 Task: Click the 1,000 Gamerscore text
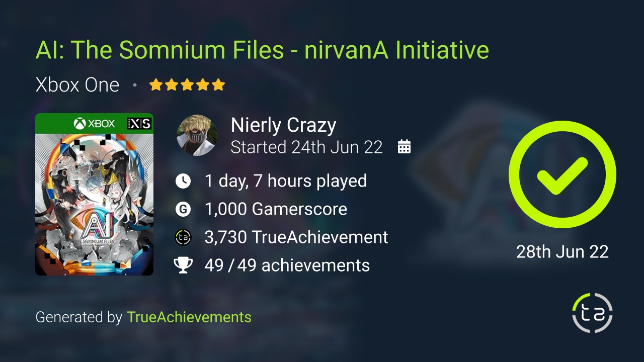[276, 209]
